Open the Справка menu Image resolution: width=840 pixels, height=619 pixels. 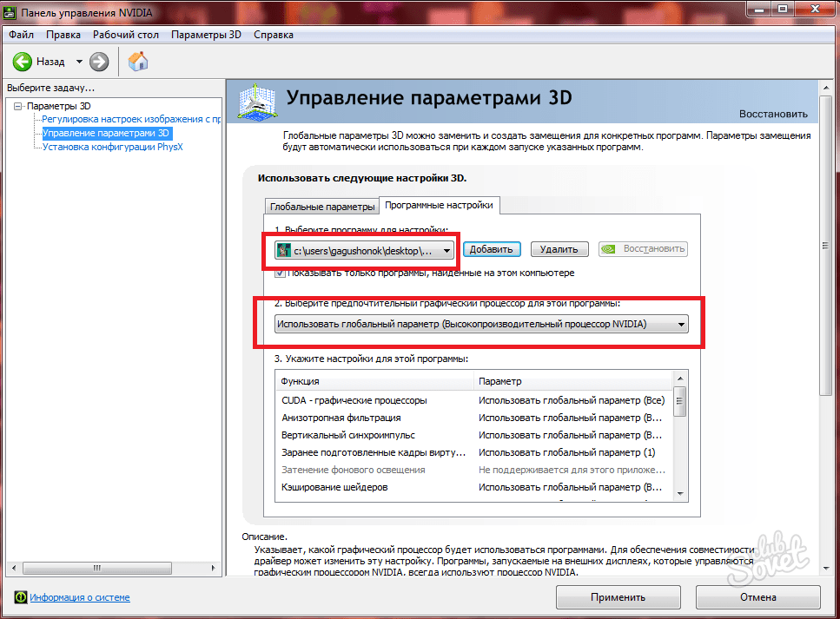[273, 35]
